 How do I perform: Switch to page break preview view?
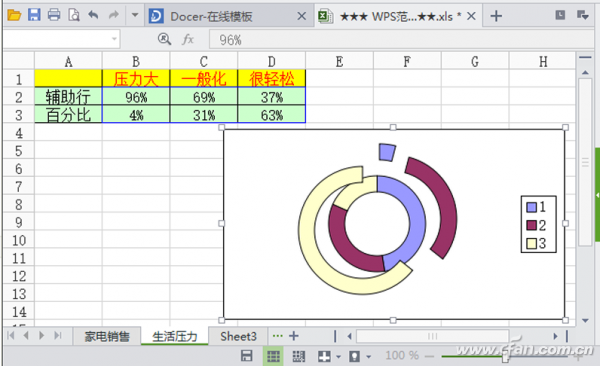[298, 356]
